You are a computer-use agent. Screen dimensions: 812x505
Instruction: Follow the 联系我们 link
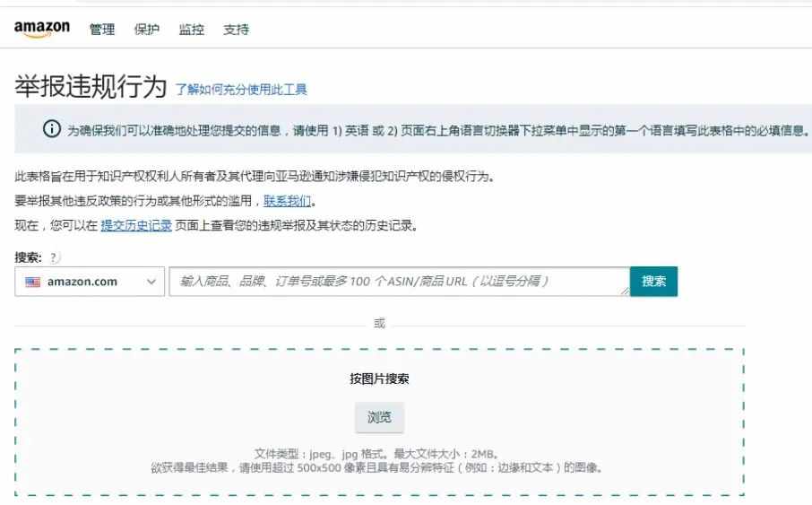287,201
